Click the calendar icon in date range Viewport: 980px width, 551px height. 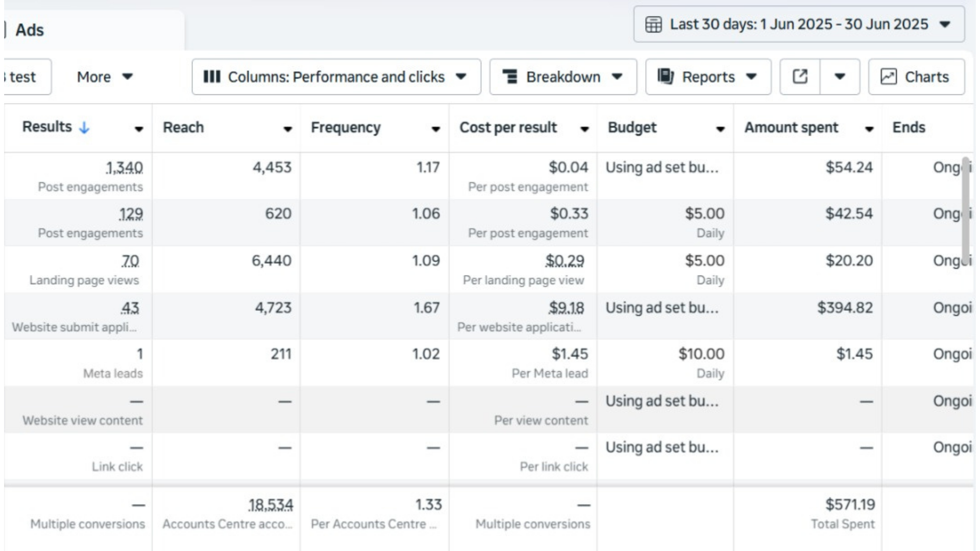point(653,24)
